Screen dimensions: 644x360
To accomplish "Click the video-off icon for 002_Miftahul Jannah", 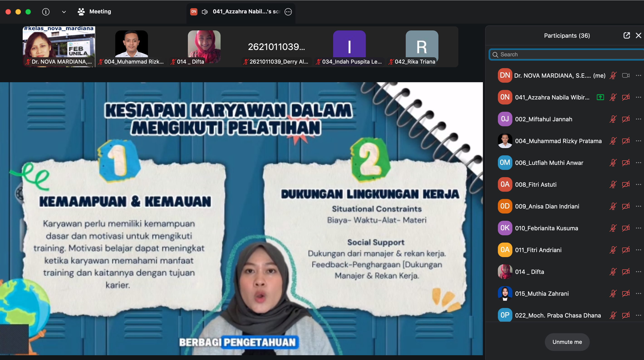I will (626, 119).
